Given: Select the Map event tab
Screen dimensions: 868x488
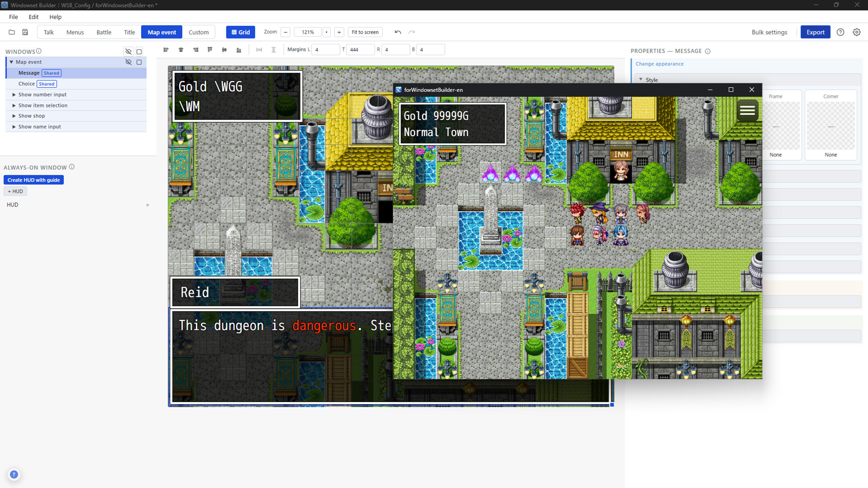Looking at the screenshot, I should [x=162, y=32].
